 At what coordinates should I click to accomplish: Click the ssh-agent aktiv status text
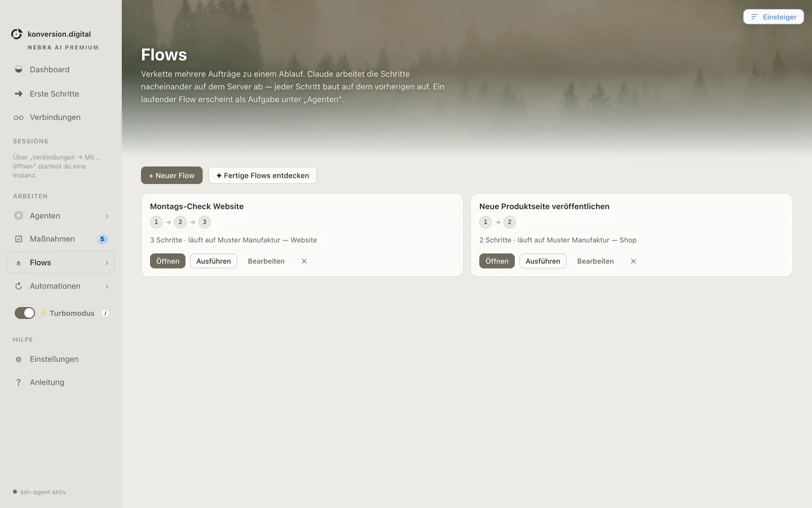(43, 492)
